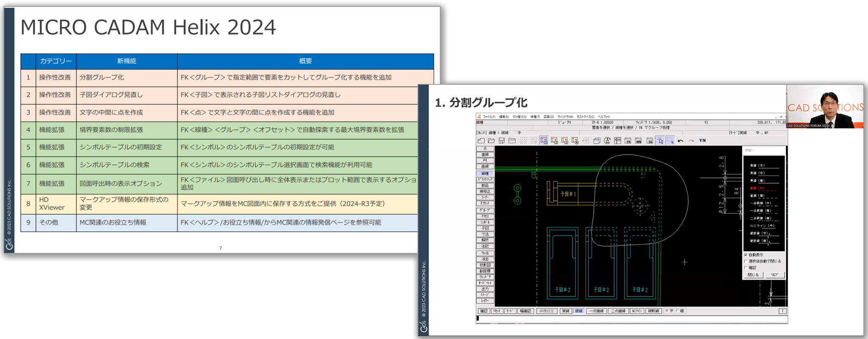Choose NCライン (中) line type
868x339 pixels.
(x=763, y=226)
